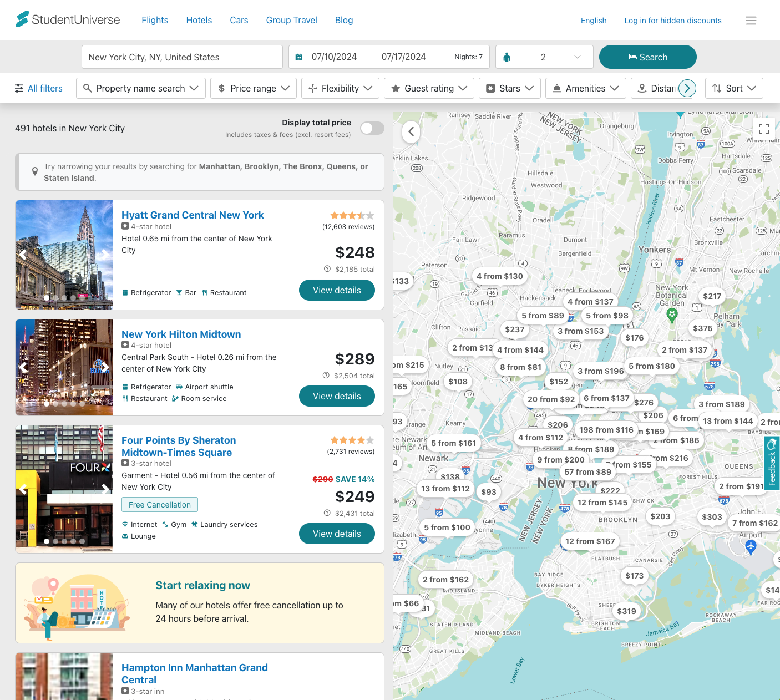The height and width of the screenshot is (700, 780).
Task: Open the Price range dropdown
Action: (254, 88)
